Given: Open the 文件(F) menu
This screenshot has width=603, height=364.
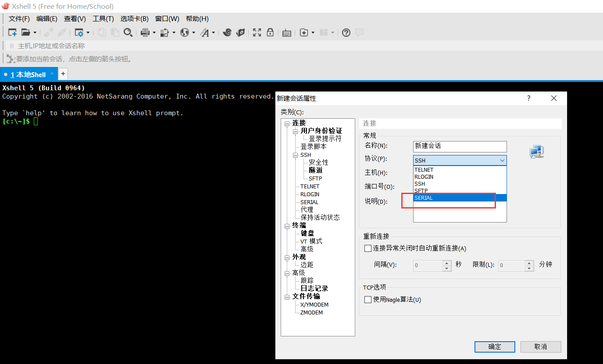Looking at the screenshot, I should click(x=19, y=19).
